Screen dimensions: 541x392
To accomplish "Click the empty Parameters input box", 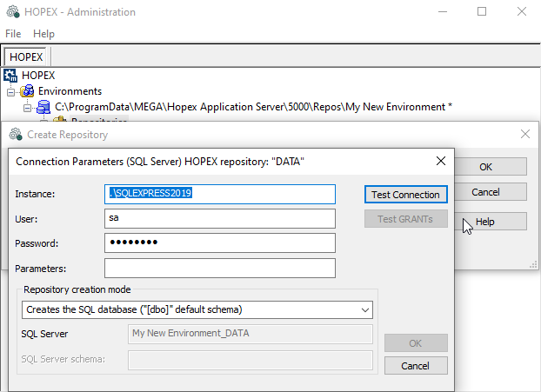I will pyautogui.click(x=219, y=268).
